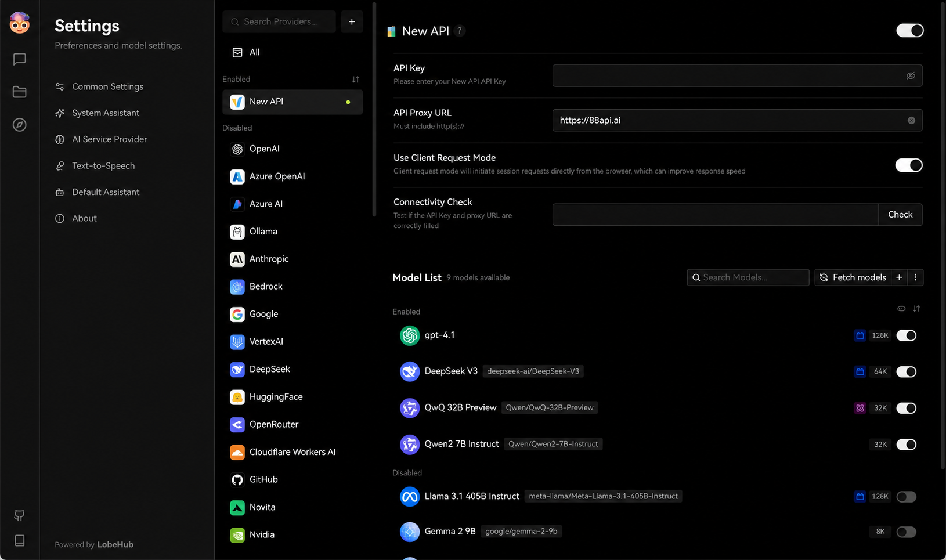The height and width of the screenshot is (560, 946).
Task: Focus the Search Models input
Action: pyautogui.click(x=748, y=277)
